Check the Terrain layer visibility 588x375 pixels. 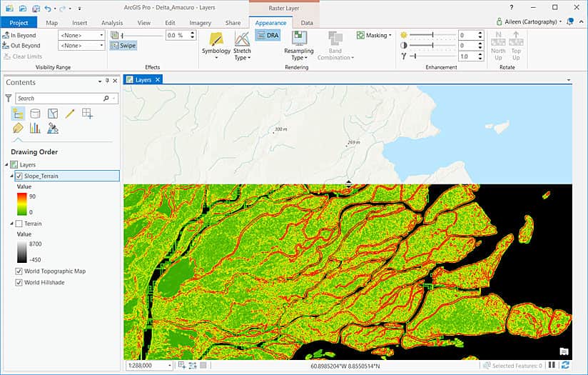click(x=19, y=224)
